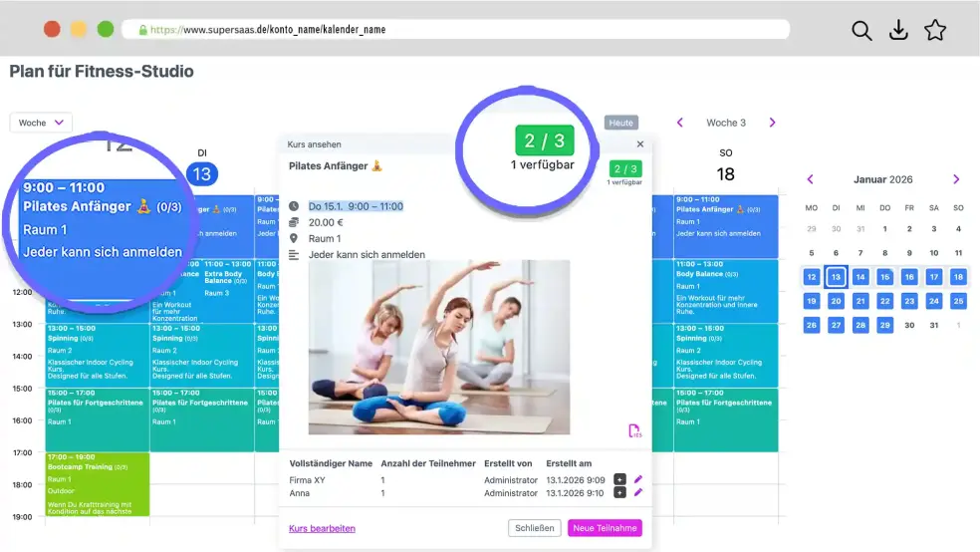
Task: Select date 18 in mini calendar
Action: (958, 277)
